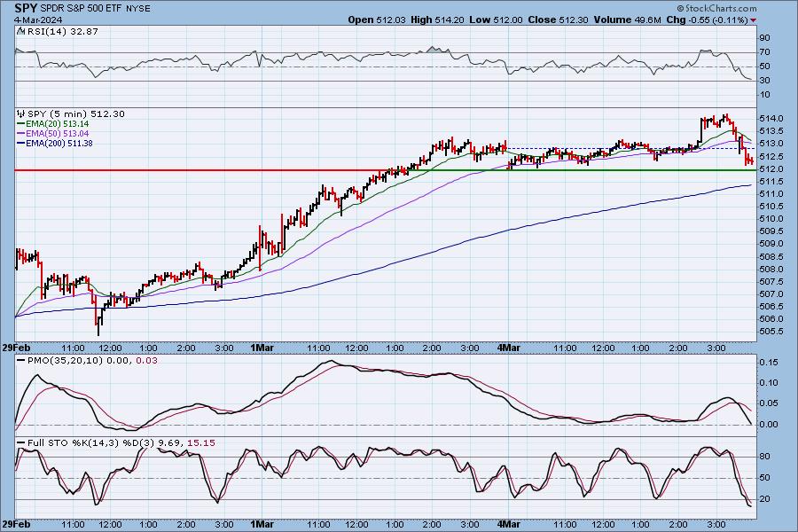The image size is (798, 532).
Task: Click the purple EMA(50) legend line swatch
Action: 21,133
